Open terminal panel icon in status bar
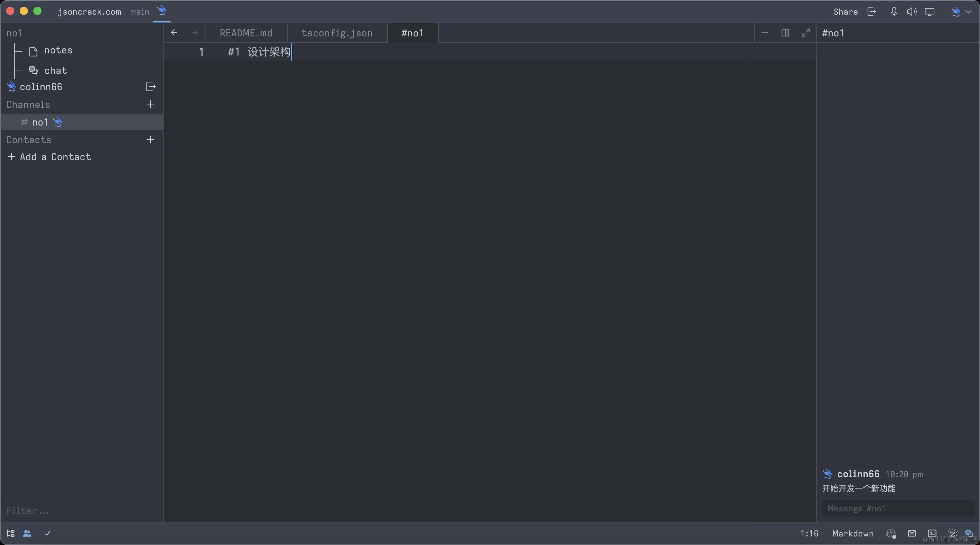 (932, 533)
